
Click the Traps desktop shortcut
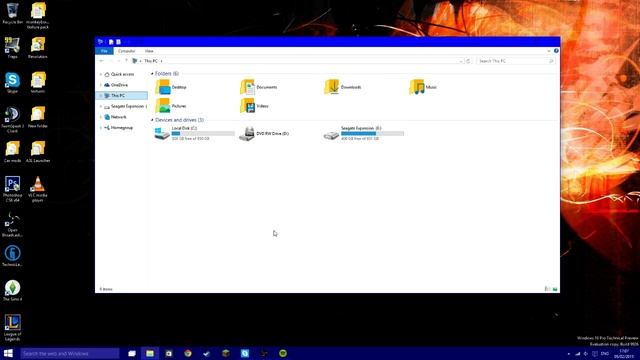pyautogui.click(x=12, y=48)
